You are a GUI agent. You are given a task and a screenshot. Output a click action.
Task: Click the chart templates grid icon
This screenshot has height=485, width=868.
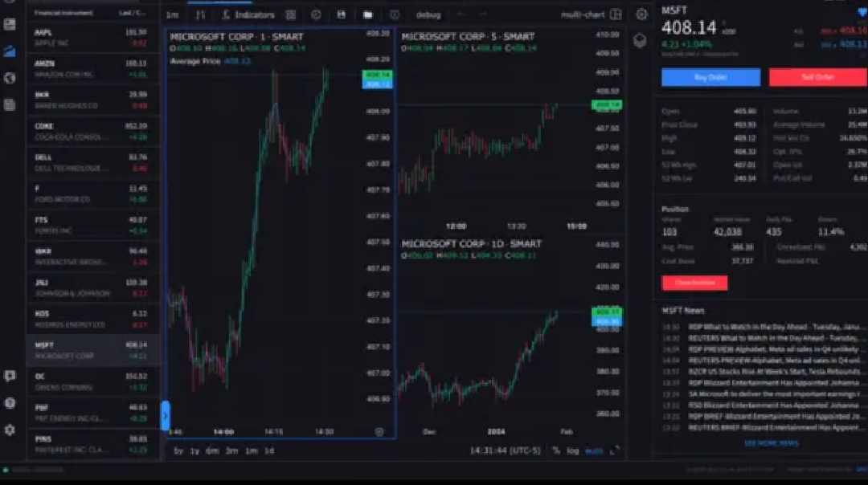tap(291, 15)
